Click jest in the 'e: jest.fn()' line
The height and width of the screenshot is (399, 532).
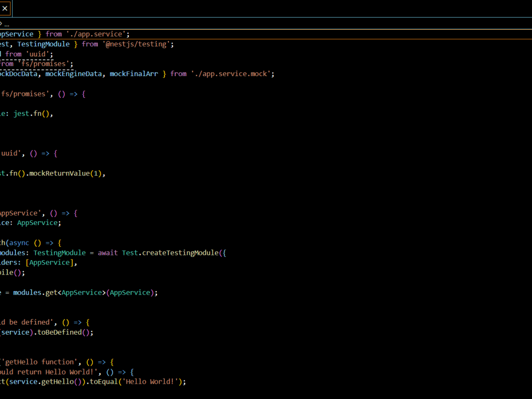coord(21,114)
